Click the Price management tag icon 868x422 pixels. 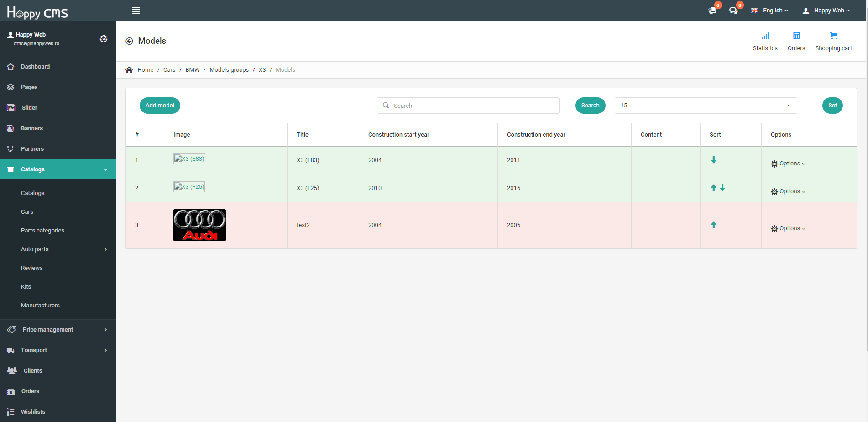[11, 330]
